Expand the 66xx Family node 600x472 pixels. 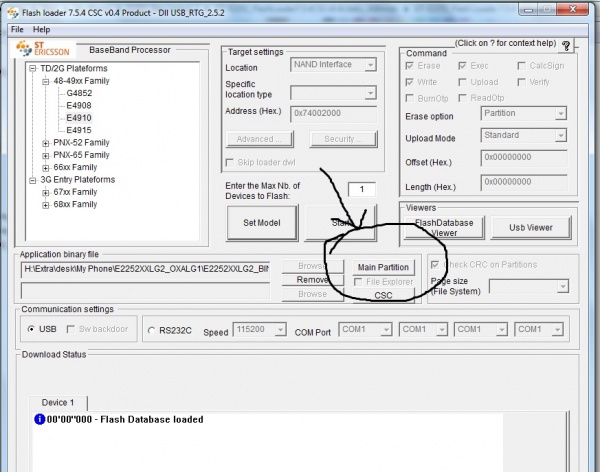pos(46,168)
